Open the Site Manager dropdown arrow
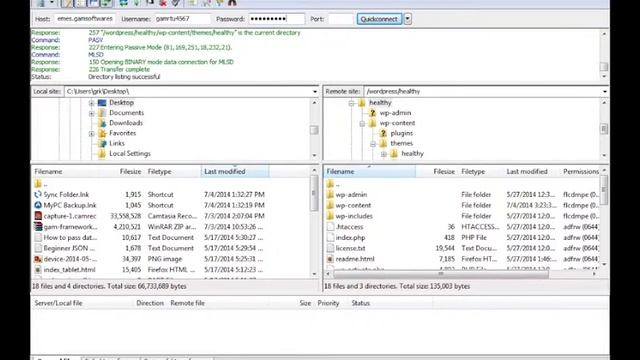Screen dimensions: 640x360 pos(52,3)
